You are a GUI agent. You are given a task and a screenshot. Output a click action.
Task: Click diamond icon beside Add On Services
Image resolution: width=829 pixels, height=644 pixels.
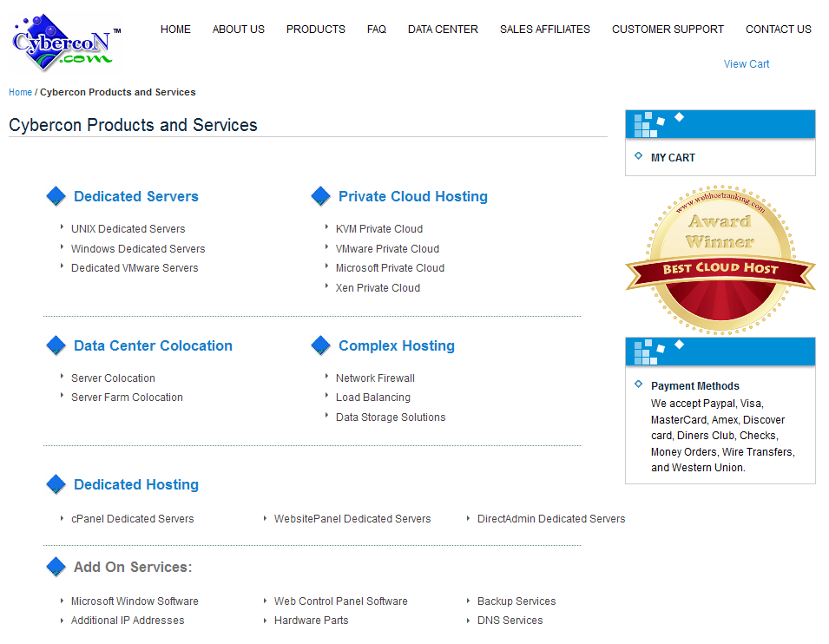pyautogui.click(x=56, y=567)
